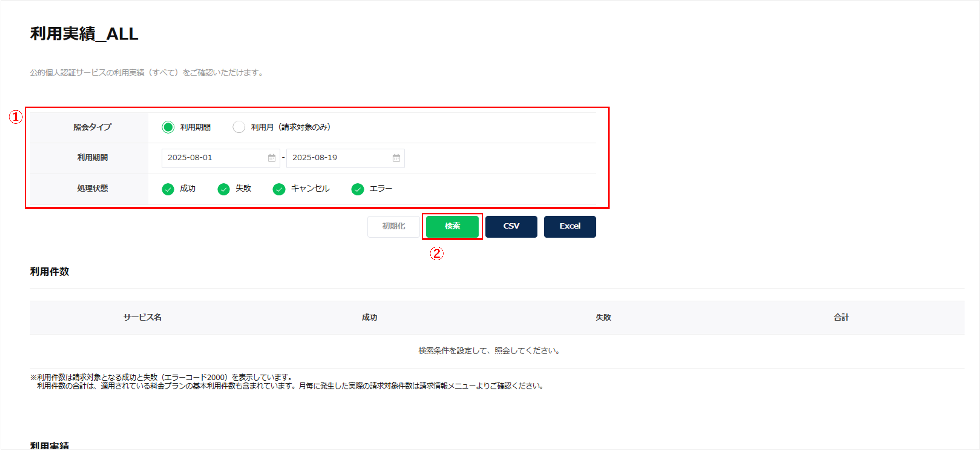Click the 成功 column header in table
Image resolution: width=980 pixels, height=450 pixels.
[369, 317]
